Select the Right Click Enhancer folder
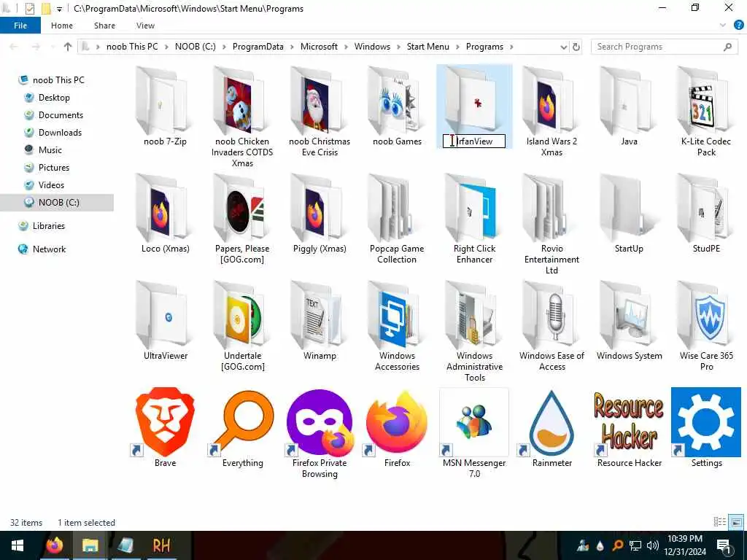 tap(474, 208)
